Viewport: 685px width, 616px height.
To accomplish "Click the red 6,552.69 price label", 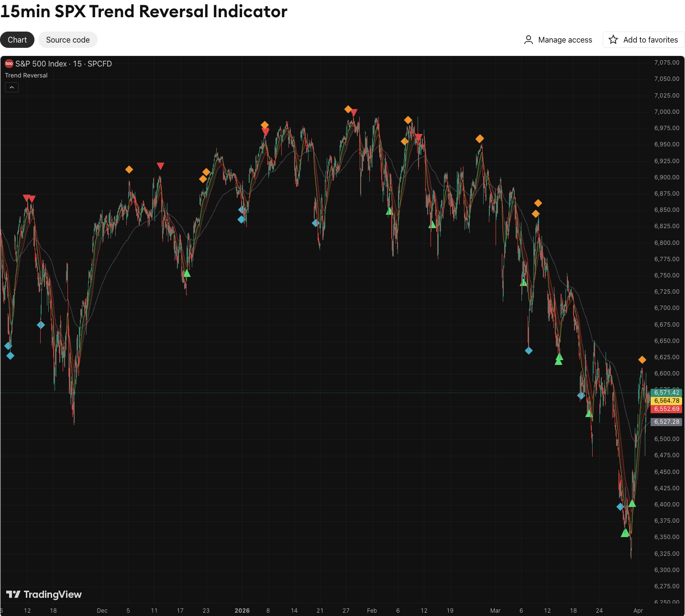I will 666,409.
